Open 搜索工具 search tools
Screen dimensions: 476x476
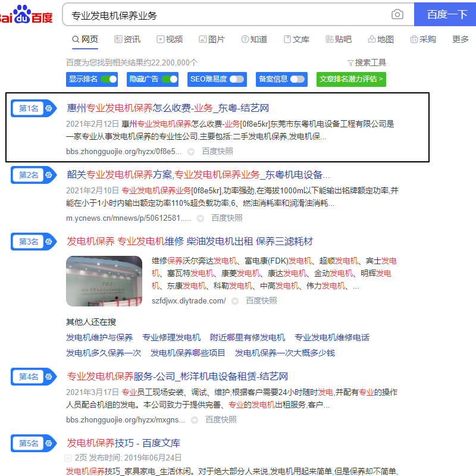pos(367,62)
